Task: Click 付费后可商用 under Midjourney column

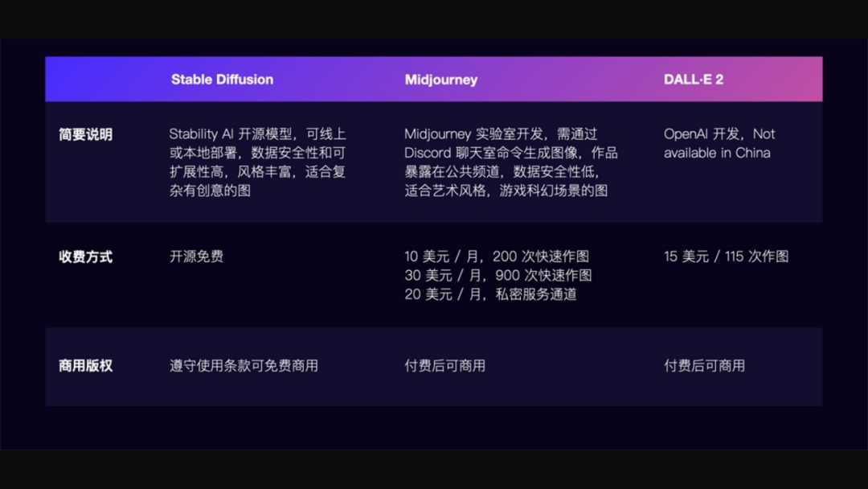Action: [445, 365]
